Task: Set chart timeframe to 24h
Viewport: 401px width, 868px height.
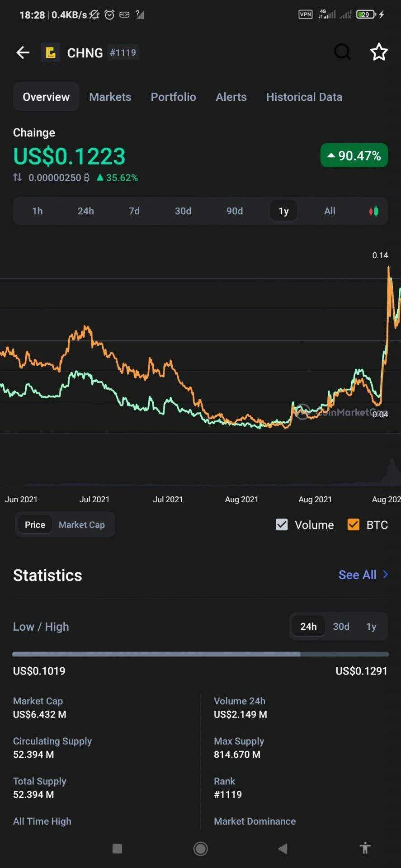Action: [86, 211]
